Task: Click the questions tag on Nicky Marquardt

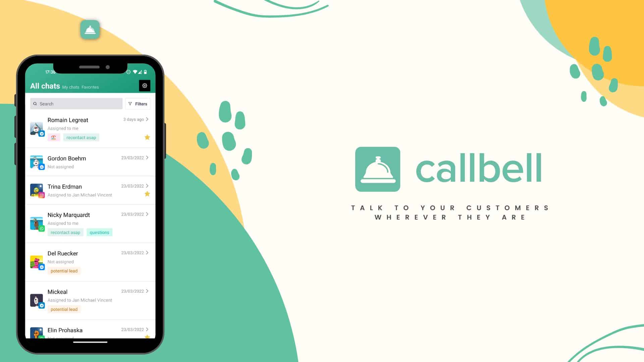Action: tap(100, 232)
